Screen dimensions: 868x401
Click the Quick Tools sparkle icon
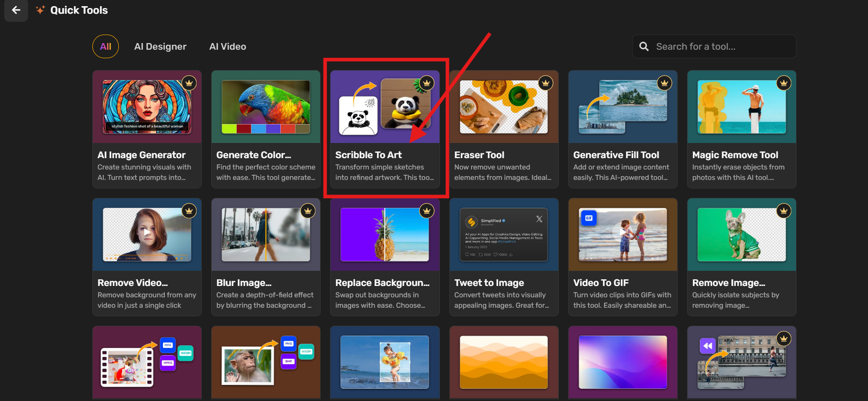(41, 10)
